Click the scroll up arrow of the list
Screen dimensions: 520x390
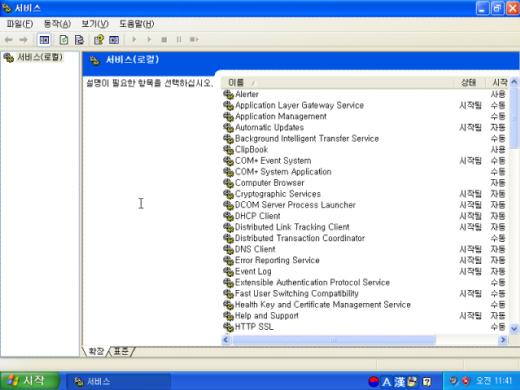click(514, 82)
